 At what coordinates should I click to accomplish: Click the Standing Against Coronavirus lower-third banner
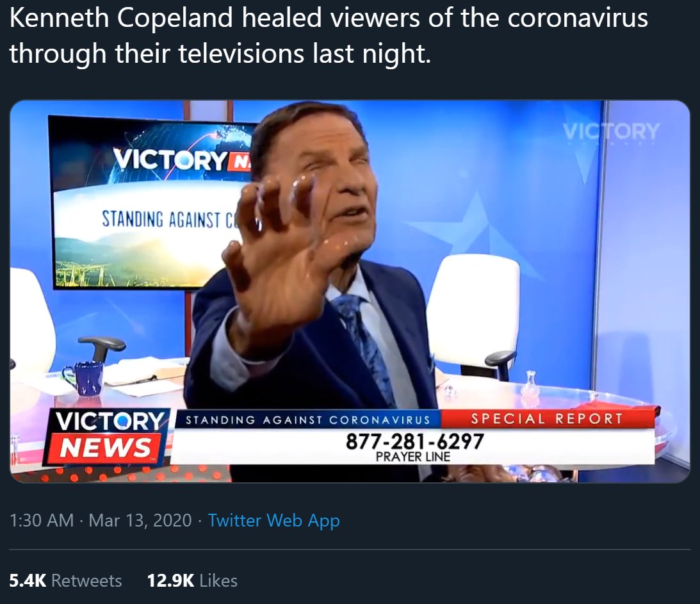tap(307, 420)
